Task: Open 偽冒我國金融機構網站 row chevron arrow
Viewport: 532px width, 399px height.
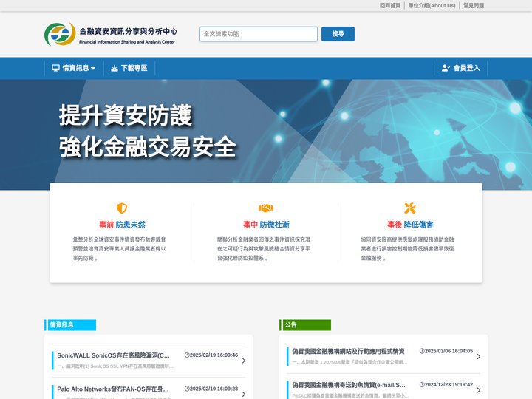Action: [479, 356]
